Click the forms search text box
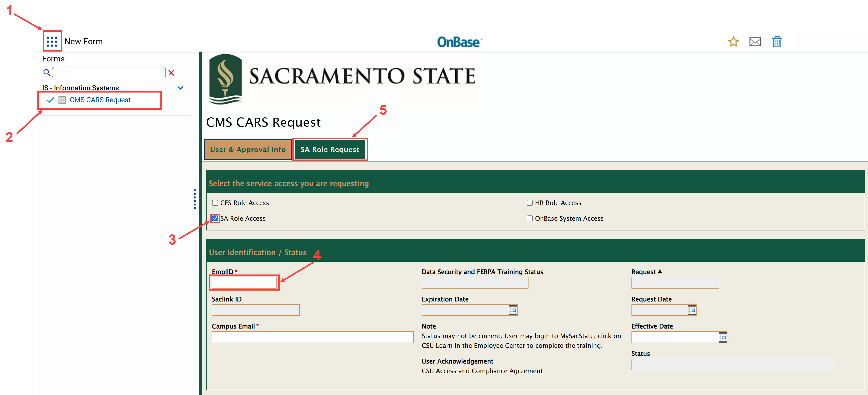Screen dimensions: 868x395 click(x=109, y=72)
